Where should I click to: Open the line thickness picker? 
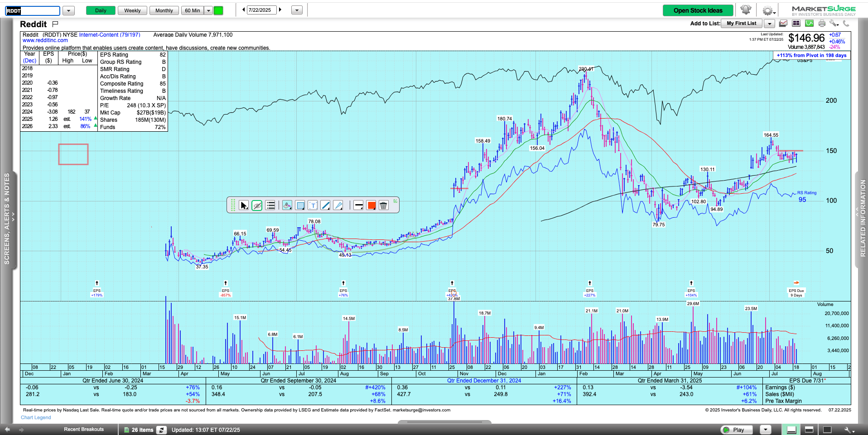358,206
